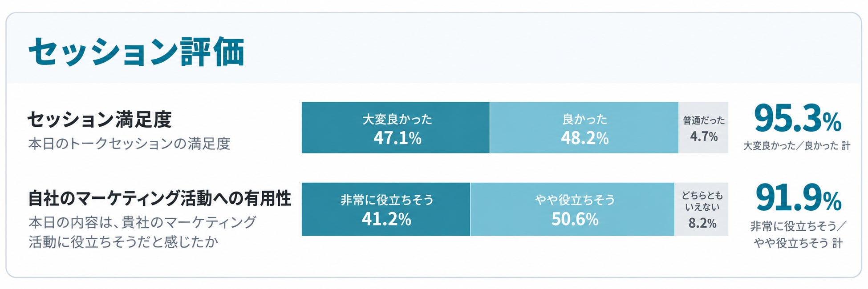Click the 本日の内容は、貴社のマーケティング description text
Image resolution: width=868 pixels, height=289 pixels.
pos(142,222)
